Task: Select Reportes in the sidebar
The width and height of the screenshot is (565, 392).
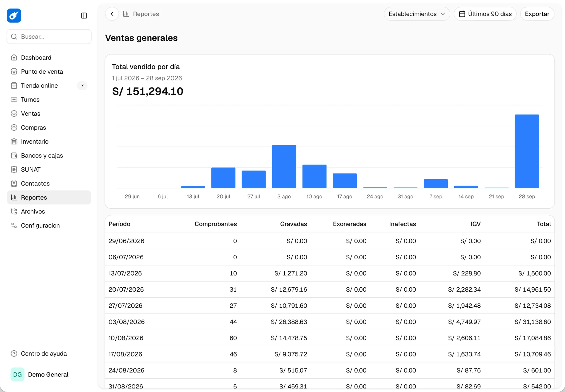Action: point(49,198)
